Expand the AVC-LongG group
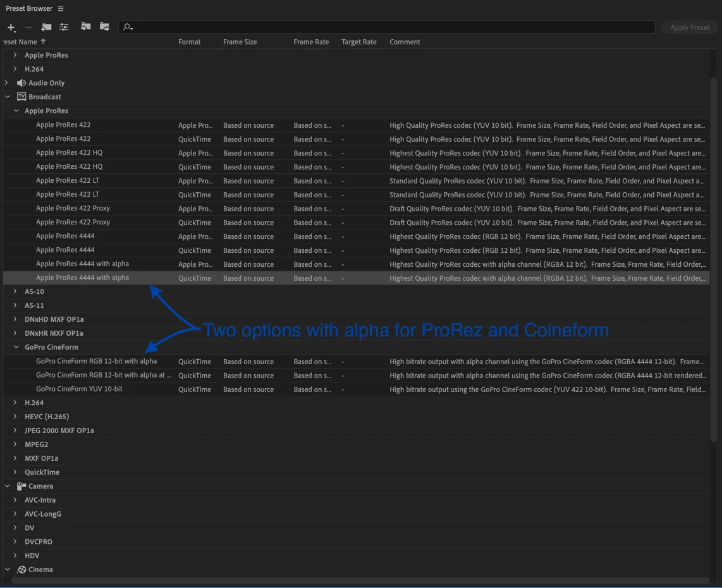This screenshot has width=722, height=588. click(15, 514)
